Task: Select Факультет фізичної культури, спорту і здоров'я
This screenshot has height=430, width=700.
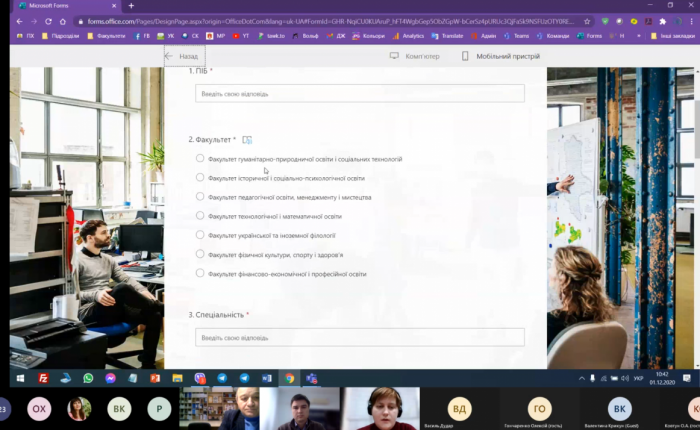Action: tap(200, 255)
